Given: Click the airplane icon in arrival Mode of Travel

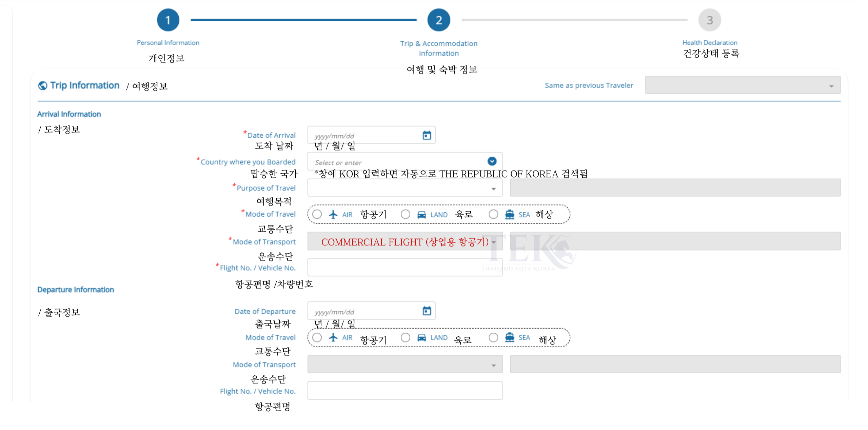Looking at the screenshot, I should [x=333, y=214].
